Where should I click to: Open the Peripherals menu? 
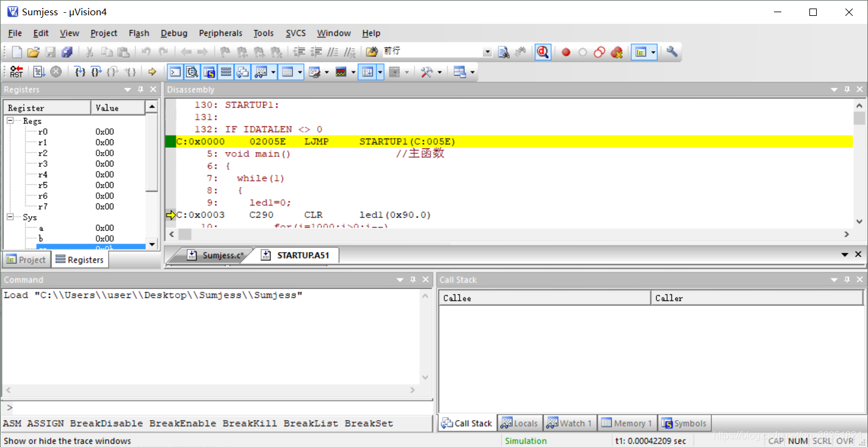pyautogui.click(x=220, y=33)
